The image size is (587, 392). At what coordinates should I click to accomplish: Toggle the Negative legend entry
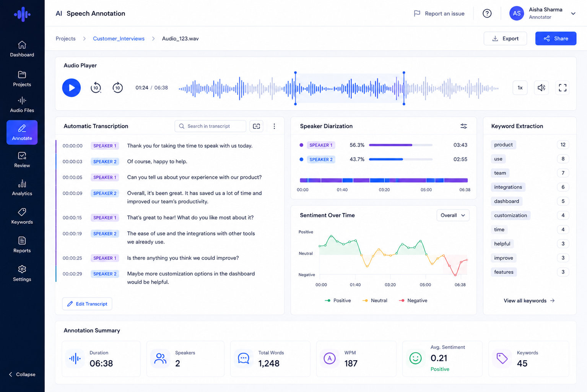[x=413, y=301]
